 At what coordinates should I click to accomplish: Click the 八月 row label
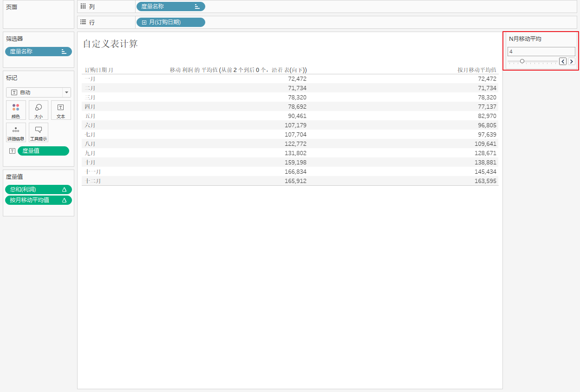click(x=90, y=144)
